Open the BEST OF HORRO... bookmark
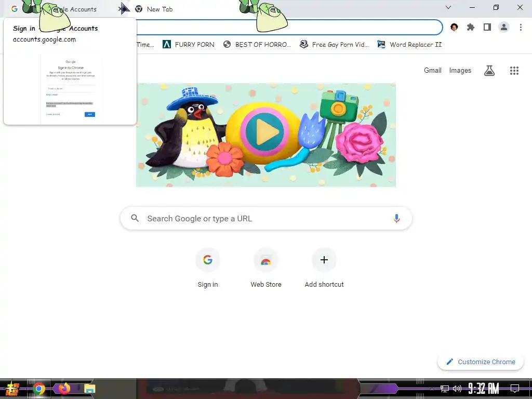The width and height of the screenshot is (532, 399). click(257, 45)
